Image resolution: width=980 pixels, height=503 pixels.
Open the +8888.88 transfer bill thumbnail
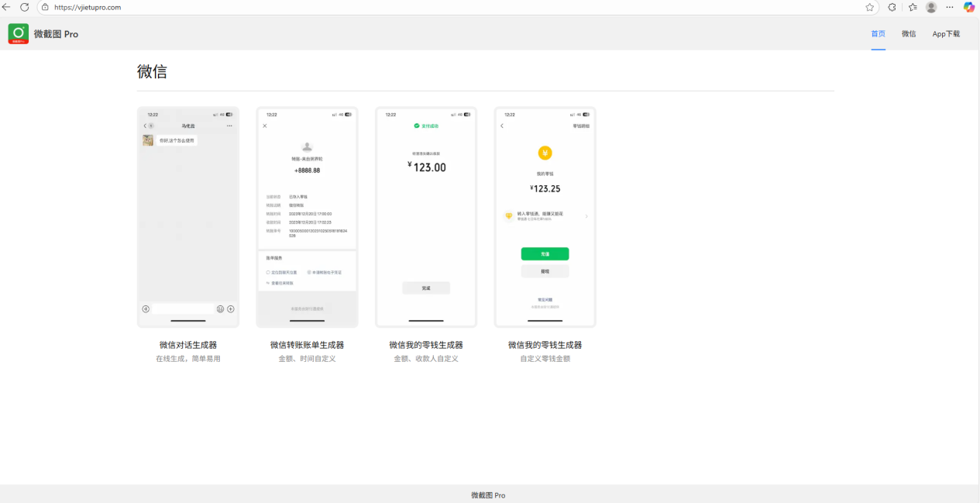point(307,217)
